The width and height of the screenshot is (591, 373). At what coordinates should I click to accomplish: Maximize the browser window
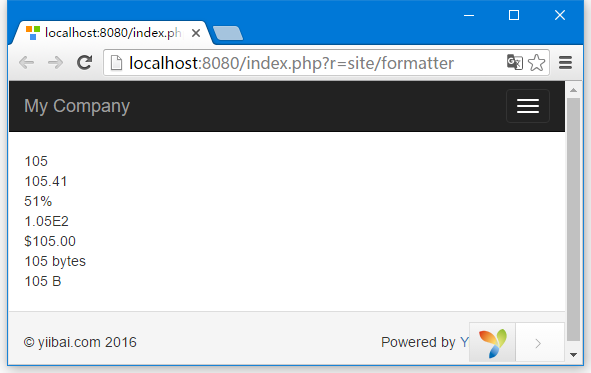pyautogui.click(x=514, y=15)
